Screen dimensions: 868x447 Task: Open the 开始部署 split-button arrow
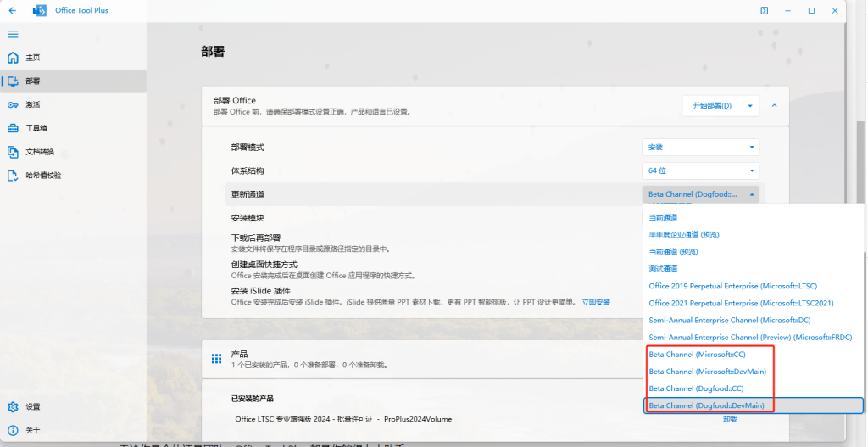coord(750,106)
